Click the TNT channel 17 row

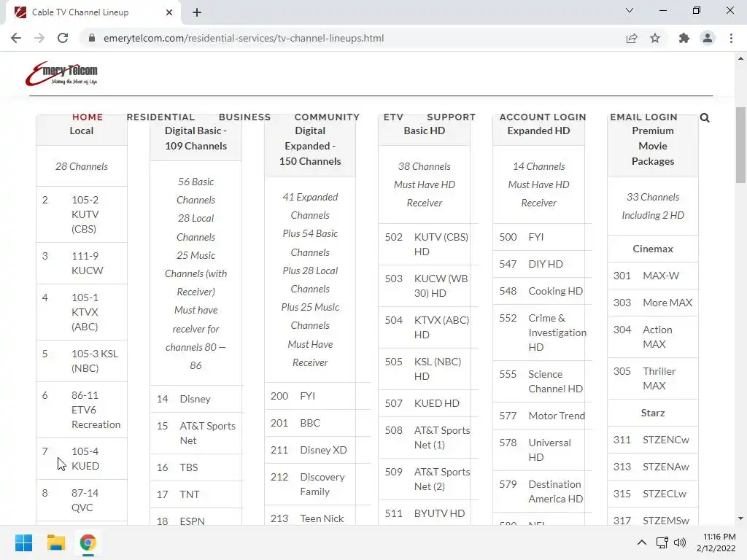(x=196, y=494)
